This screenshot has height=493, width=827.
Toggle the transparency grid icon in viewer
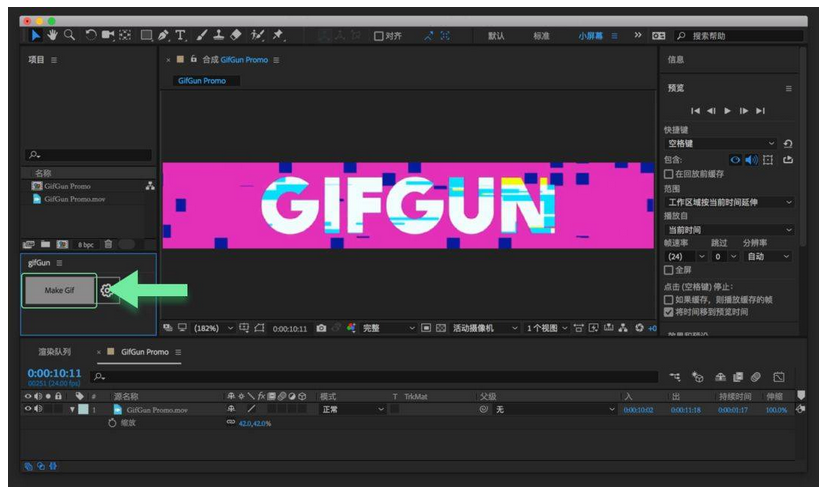[x=441, y=328]
